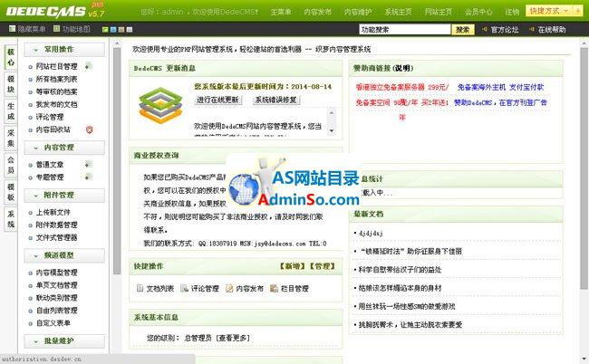The image size is (589, 364).
Task: Click the 在线帮助 arrow icon link
Action: 532,29
